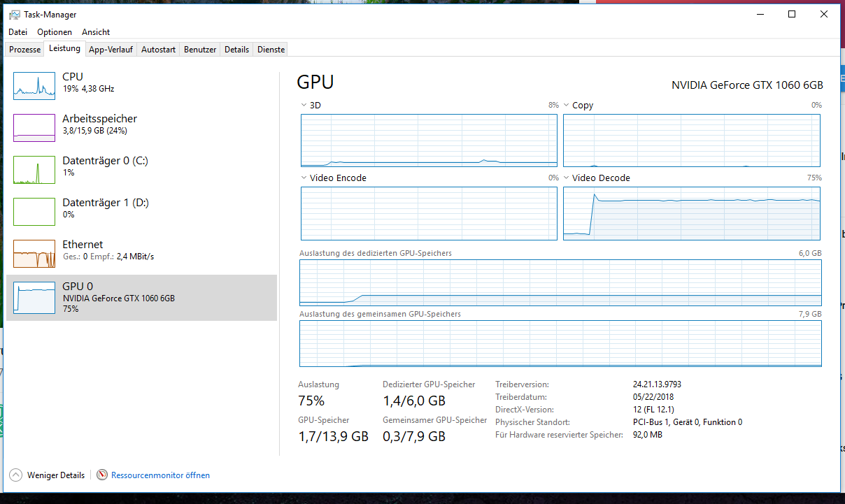Open the Datei menu

coord(17,32)
